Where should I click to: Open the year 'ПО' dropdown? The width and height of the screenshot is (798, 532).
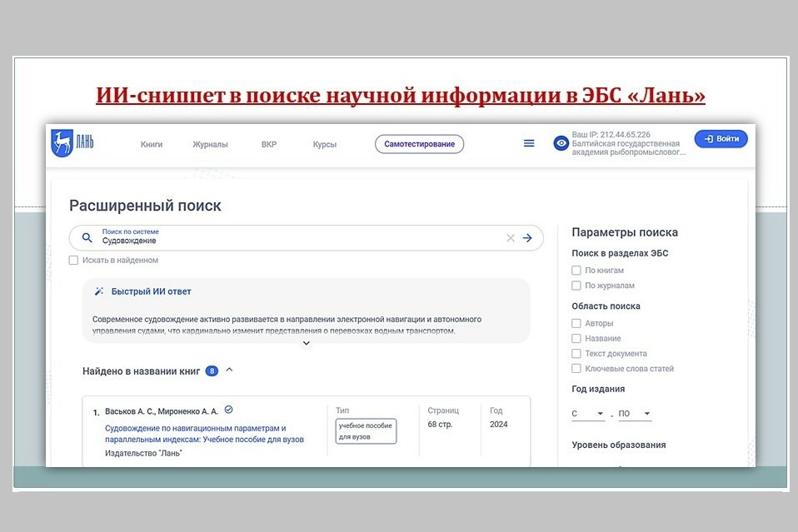(635, 414)
